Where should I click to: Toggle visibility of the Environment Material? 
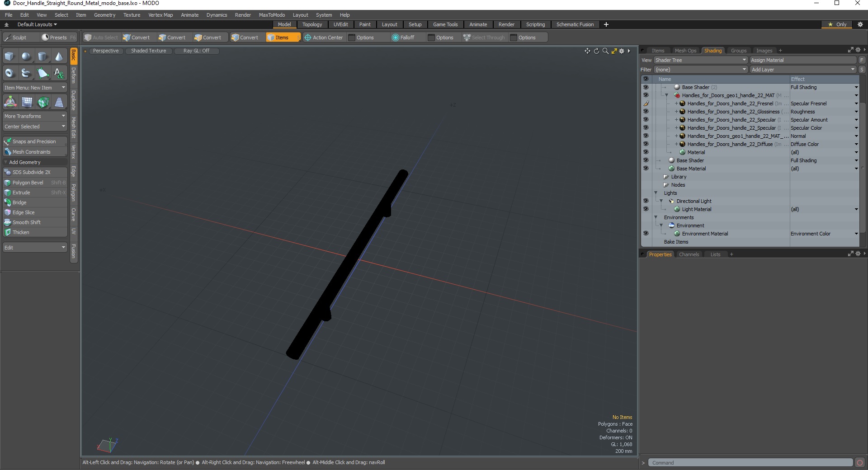pyautogui.click(x=646, y=234)
